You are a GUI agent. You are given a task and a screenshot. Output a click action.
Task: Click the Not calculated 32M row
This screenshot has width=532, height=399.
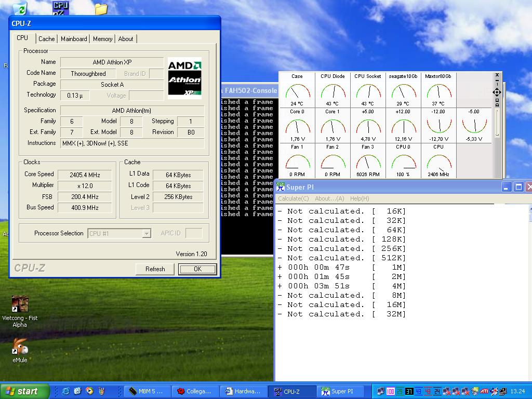(342, 314)
